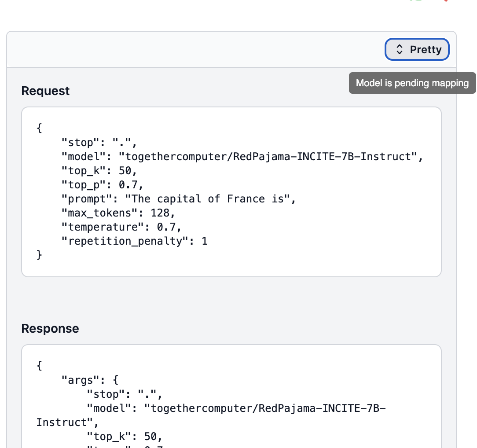477x448 pixels.
Task: Click the second green icon near top edge
Action: coord(418,1)
